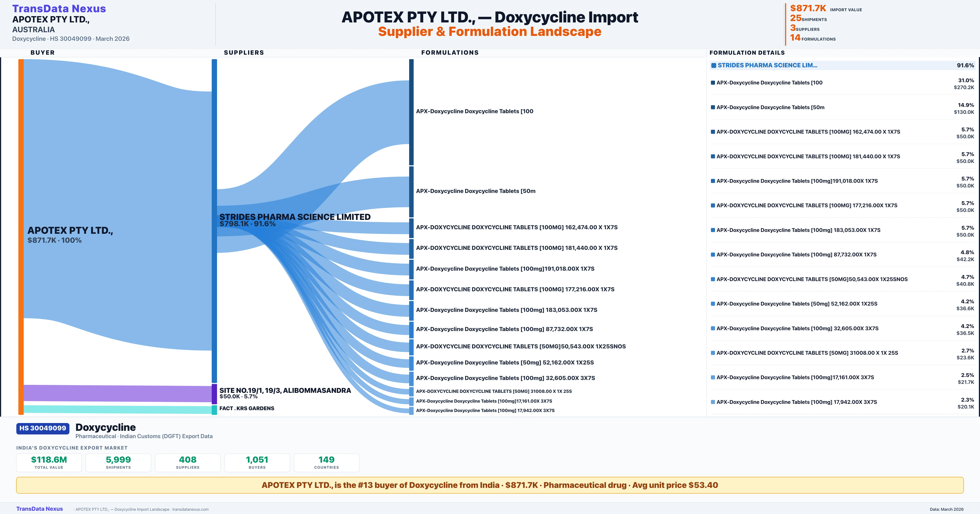
Task: Click the TransDataNexus logo in header
Action: (x=59, y=8)
